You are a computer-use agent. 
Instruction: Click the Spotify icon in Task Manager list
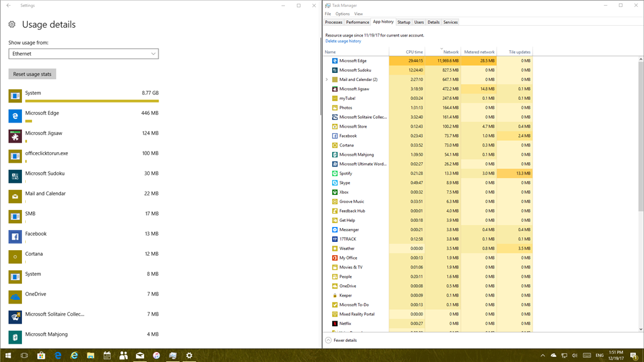tap(335, 173)
